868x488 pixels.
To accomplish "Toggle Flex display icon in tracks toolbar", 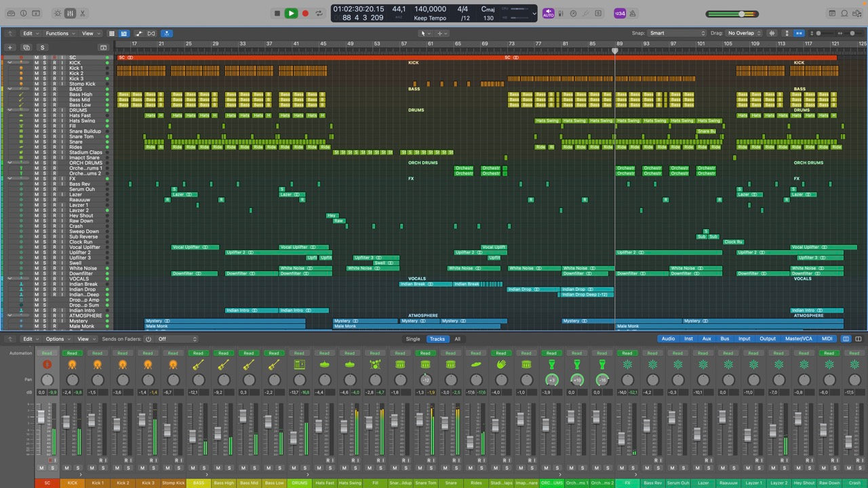I will (x=151, y=33).
